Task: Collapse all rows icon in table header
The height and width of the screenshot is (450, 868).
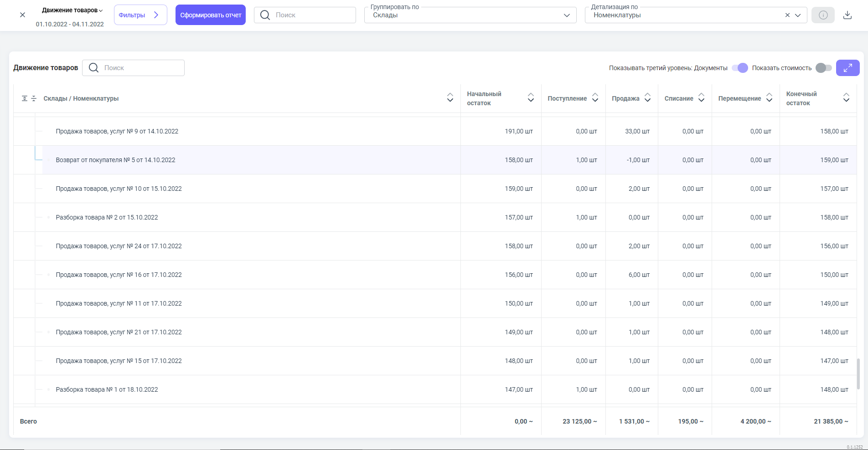Action: (x=34, y=98)
